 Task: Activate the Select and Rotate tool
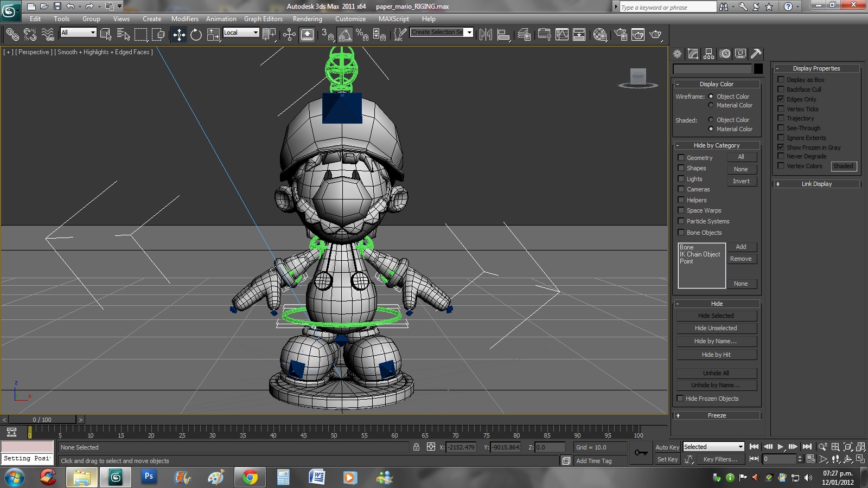[x=196, y=35]
